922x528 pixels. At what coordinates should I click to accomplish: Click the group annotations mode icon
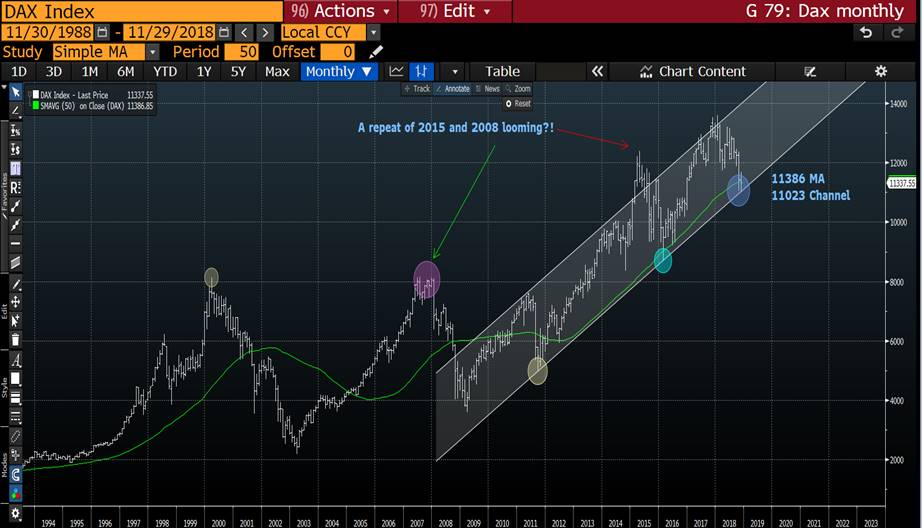[x=15, y=455]
